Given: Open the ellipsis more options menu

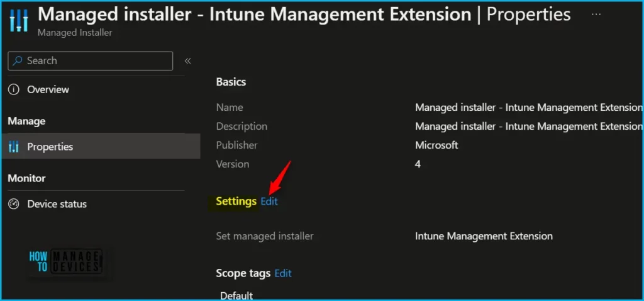Looking at the screenshot, I should tap(596, 14).
